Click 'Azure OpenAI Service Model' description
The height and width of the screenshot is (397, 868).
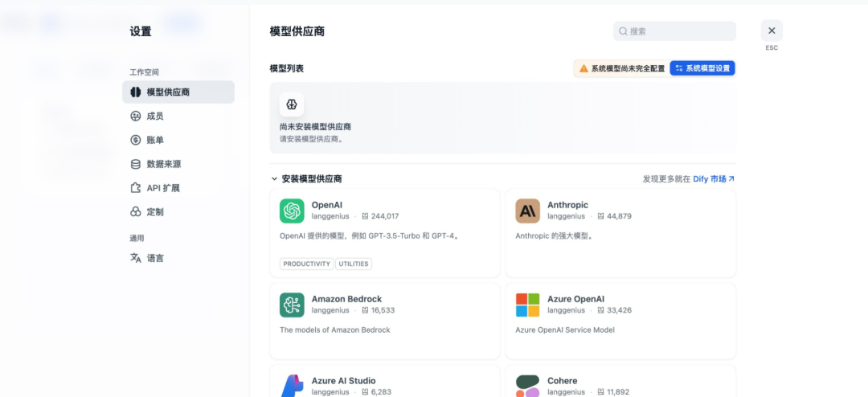tap(565, 330)
